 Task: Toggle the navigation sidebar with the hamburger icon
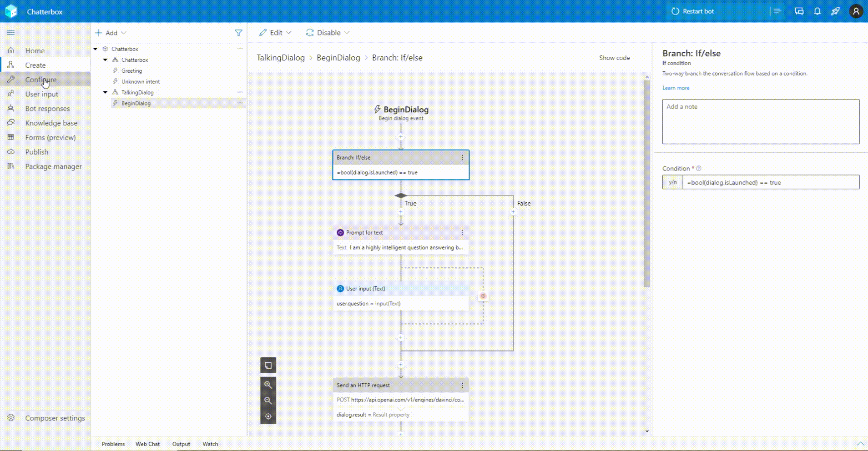tap(10, 32)
